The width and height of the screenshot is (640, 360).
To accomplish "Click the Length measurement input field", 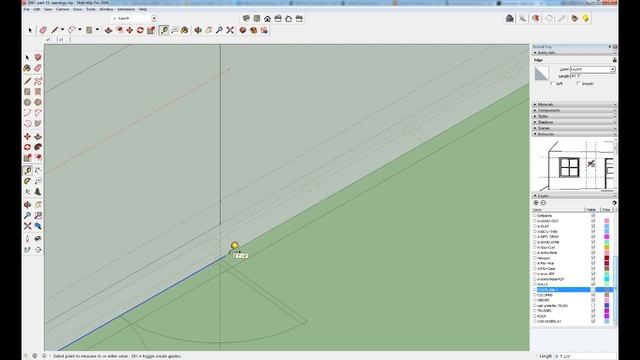I will [x=585, y=356].
